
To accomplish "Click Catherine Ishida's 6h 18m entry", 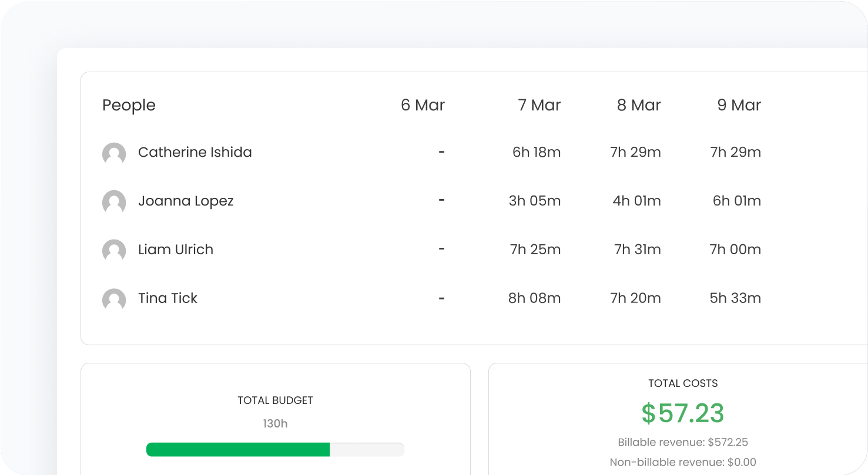I will coord(537,152).
